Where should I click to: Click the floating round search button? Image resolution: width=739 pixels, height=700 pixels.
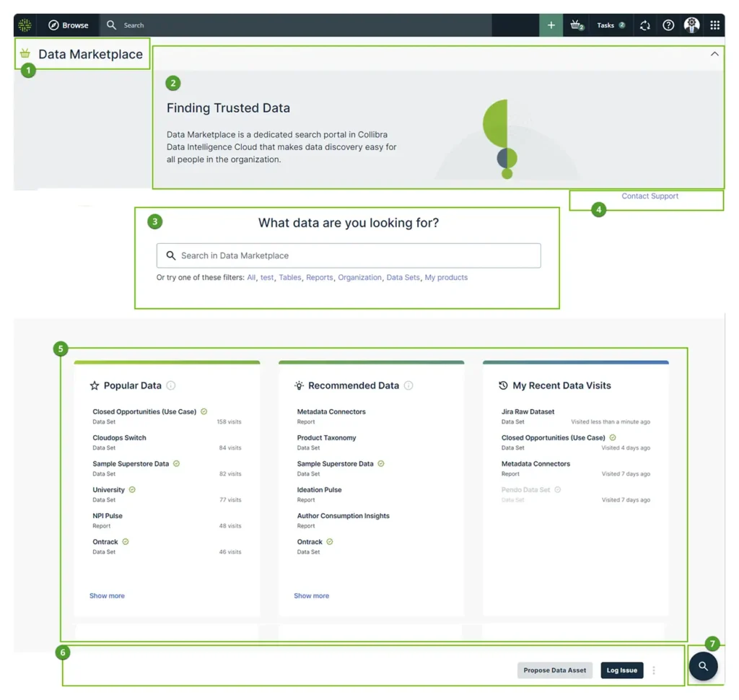(703, 666)
